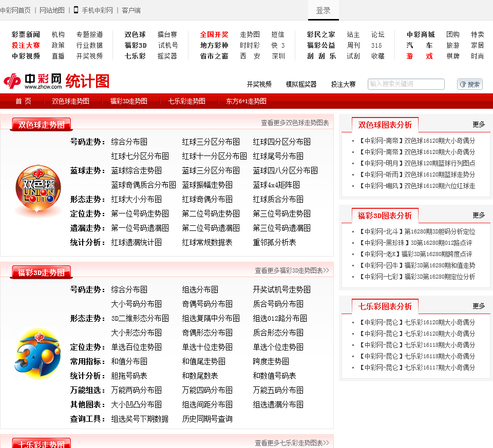Screen dimensions: 493x448
Task: Open 红球三分区分布图 link
Action: pos(211,142)
